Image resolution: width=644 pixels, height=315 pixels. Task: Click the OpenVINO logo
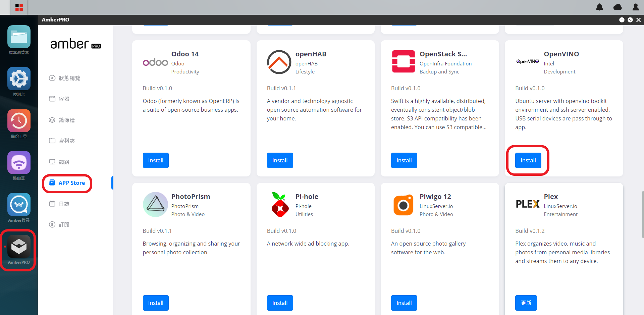pos(528,61)
